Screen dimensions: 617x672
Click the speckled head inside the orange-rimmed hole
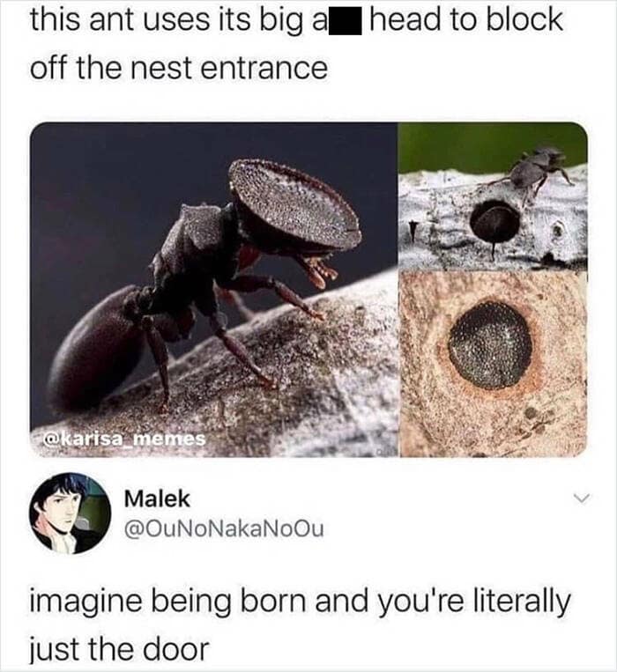pos(490,345)
